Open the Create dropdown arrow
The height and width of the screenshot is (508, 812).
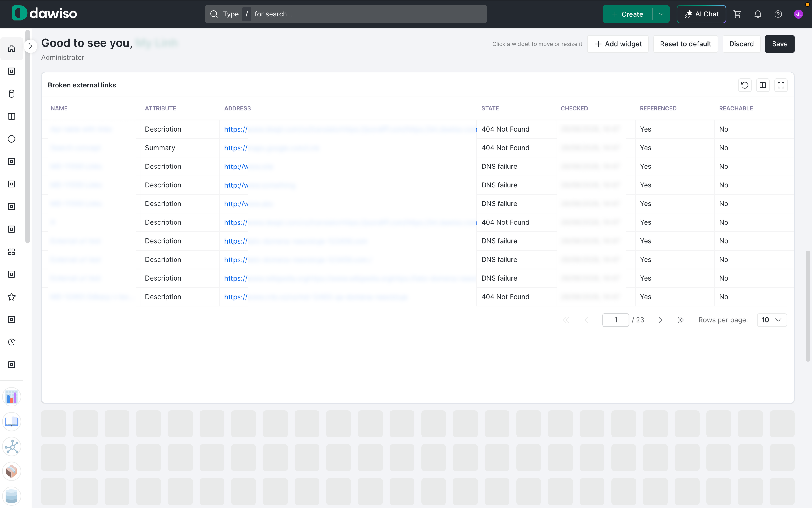661,14
